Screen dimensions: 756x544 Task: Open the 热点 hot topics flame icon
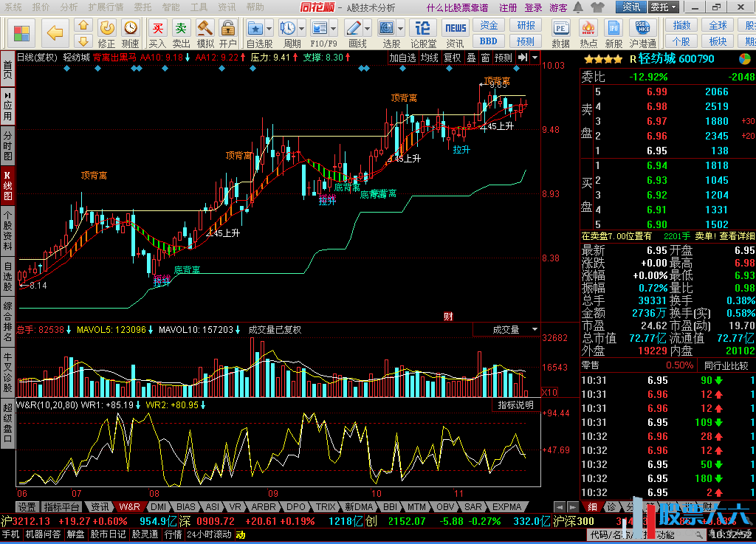coord(588,33)
